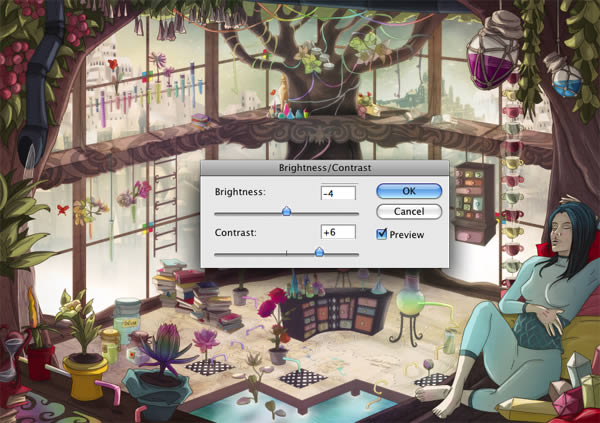The height and width of the screenshot is (423, 600).
Task: Click the "Brightness:" label
Action: pyautogui.click(x=240, y=192)
